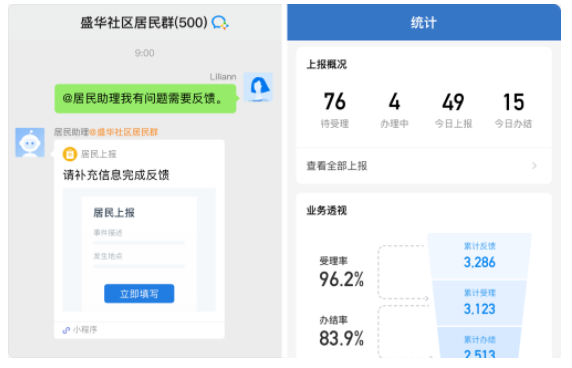This screenshot has width=572, height=368.
Task: Click the 待受理 count 76
Action: pos(335,101)
